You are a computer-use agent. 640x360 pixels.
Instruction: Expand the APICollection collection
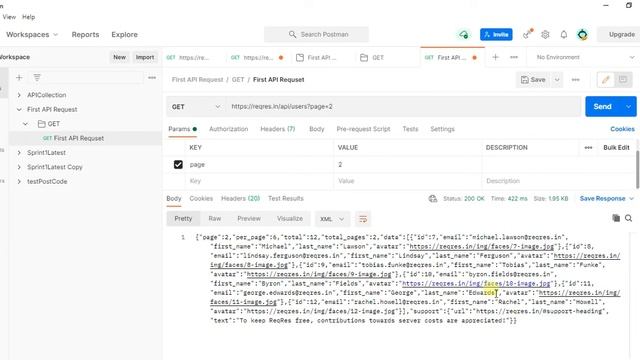click(19, 95)
